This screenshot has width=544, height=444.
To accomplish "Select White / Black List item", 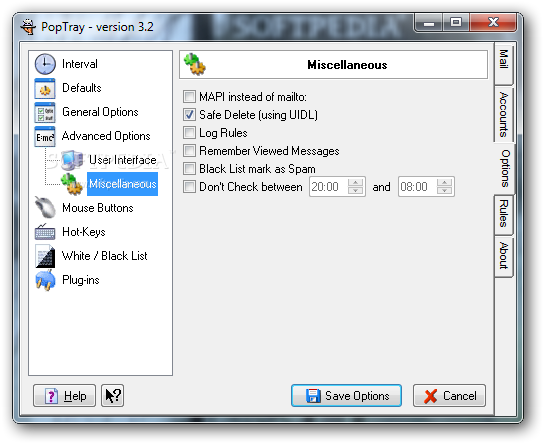I will click(104, 256).
